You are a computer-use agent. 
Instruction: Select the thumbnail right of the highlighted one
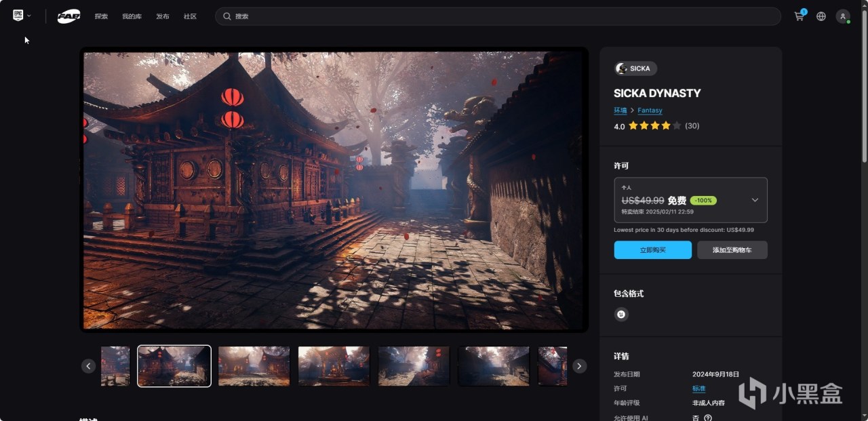point(254,366)
